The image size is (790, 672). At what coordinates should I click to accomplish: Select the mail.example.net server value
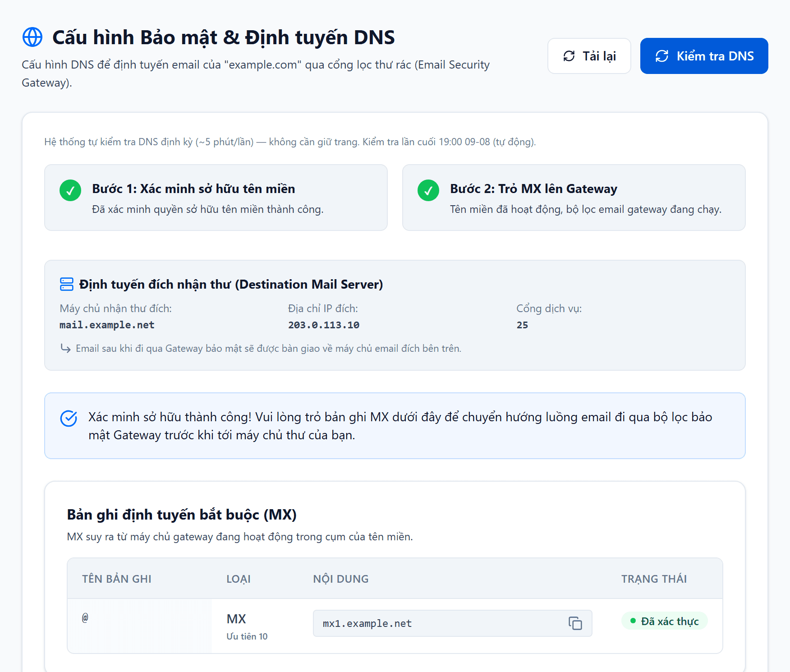(107, 325)
